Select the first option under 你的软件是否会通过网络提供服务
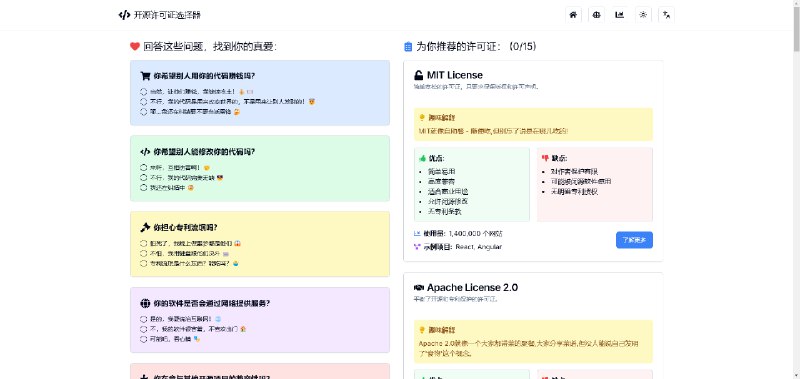Screen dimensions: 800x379 tap(143, 319)
